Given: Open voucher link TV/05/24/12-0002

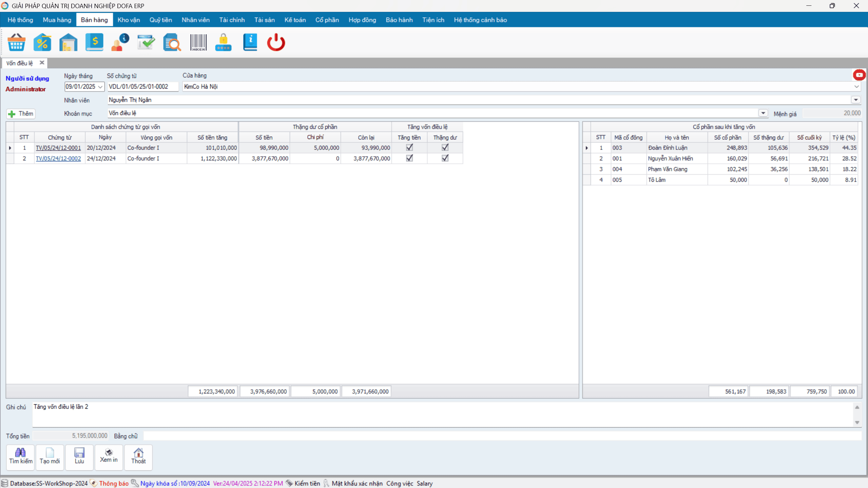Looking at the screenshot, I should [58, 159].
